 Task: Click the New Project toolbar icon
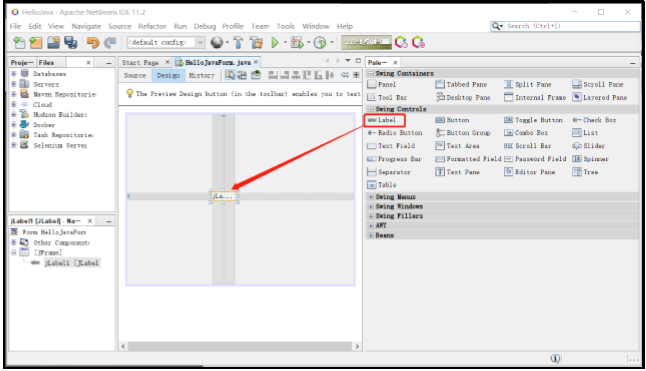pyautogui.click(x=36, y=42)
